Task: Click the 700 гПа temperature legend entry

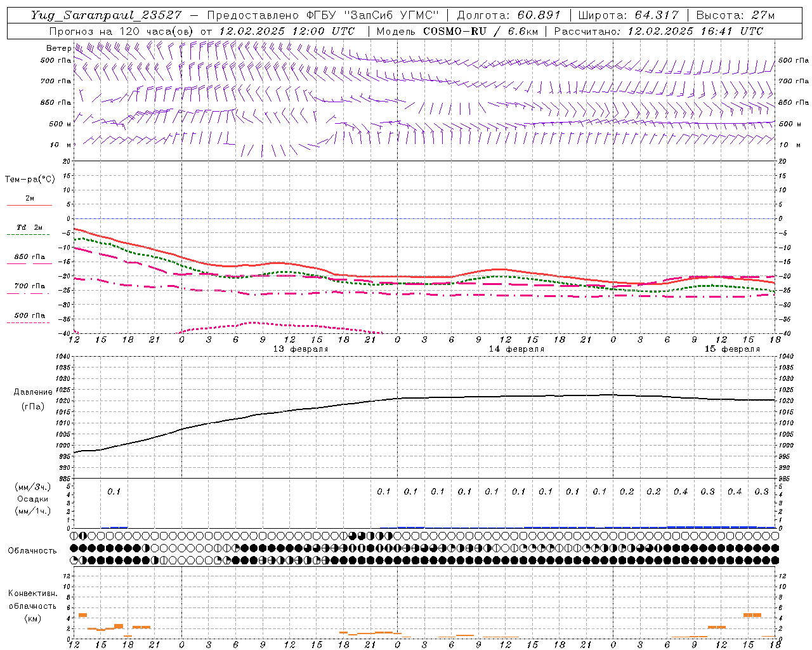Action: click(29, 286)
